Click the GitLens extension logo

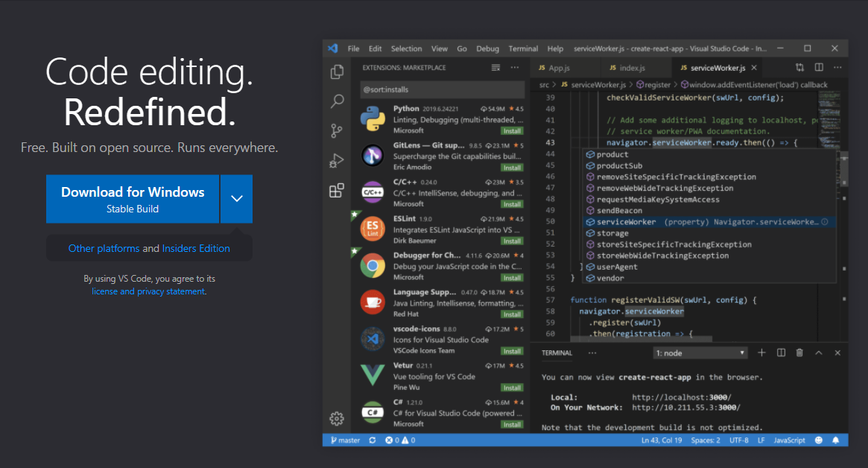[373, 156]
